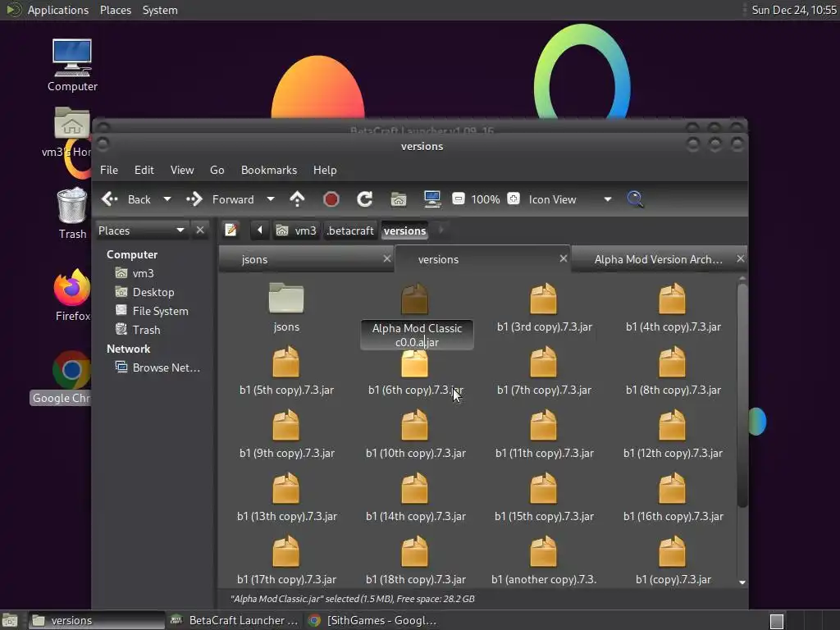Viewport: 840px width, 630px height.
Task: Open the Forward history dropdown arrow
Action: 270,199
